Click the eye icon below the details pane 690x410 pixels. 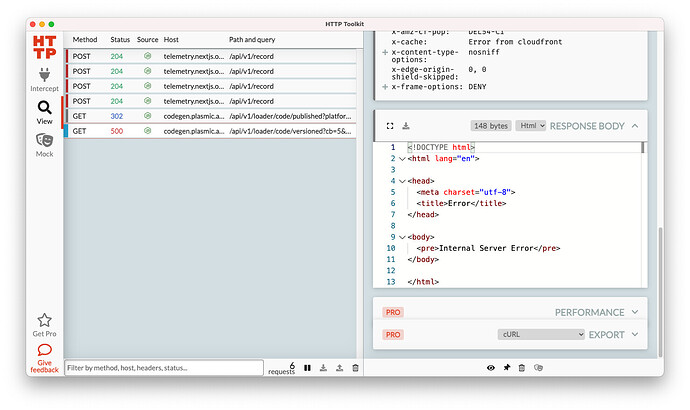491,368
